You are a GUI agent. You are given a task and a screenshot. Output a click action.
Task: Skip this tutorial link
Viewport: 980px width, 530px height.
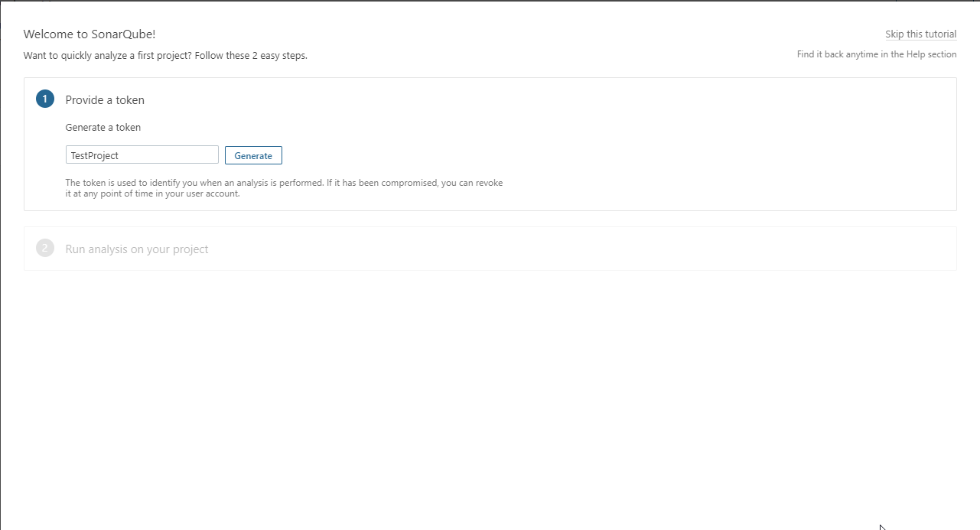tap(920, 34)
